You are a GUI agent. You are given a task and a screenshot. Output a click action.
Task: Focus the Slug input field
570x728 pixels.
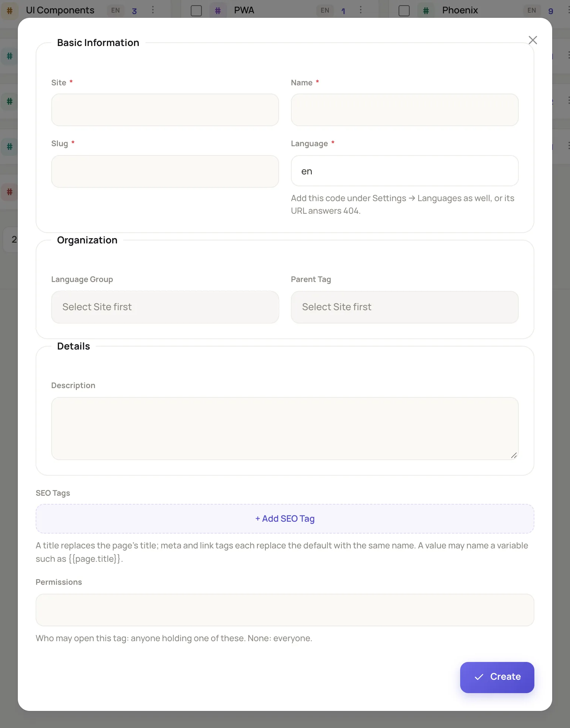pyautogui.click(x=165, y=171)
